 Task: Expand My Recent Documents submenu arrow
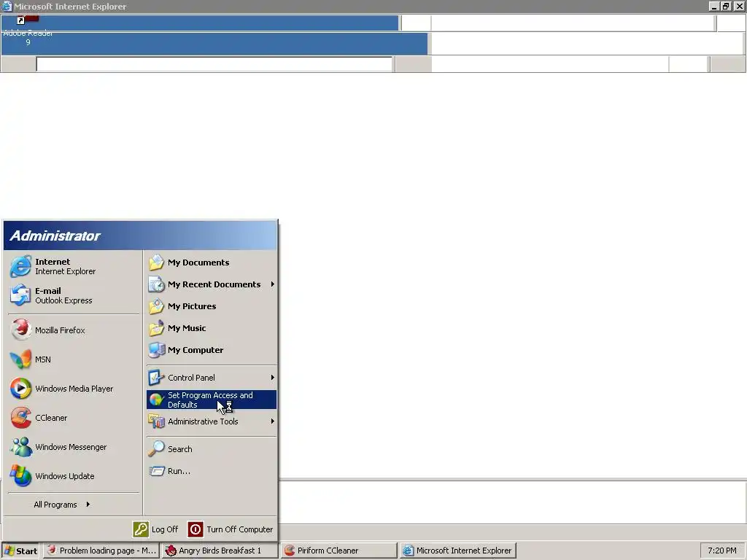pyautogui.click(x=273, y=284)
